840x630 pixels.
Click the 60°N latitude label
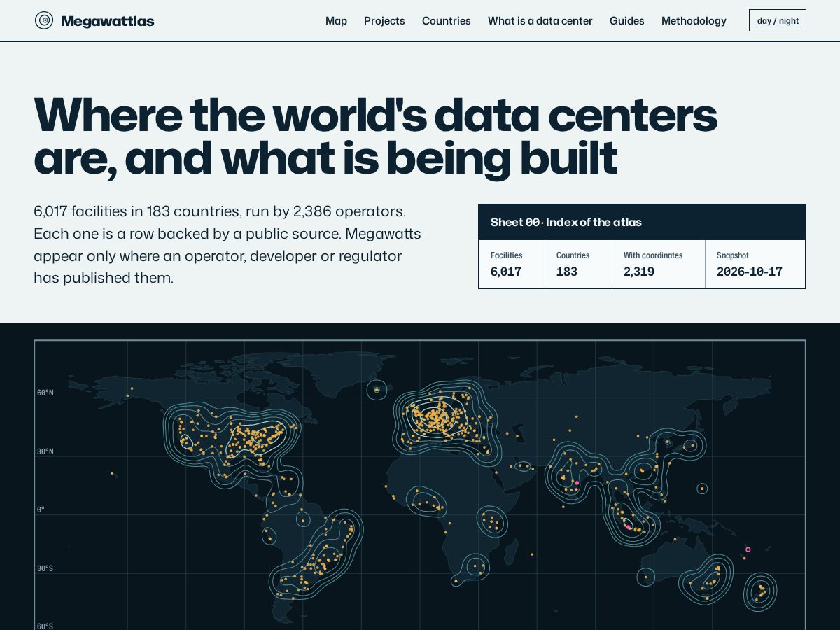[45, 393]
